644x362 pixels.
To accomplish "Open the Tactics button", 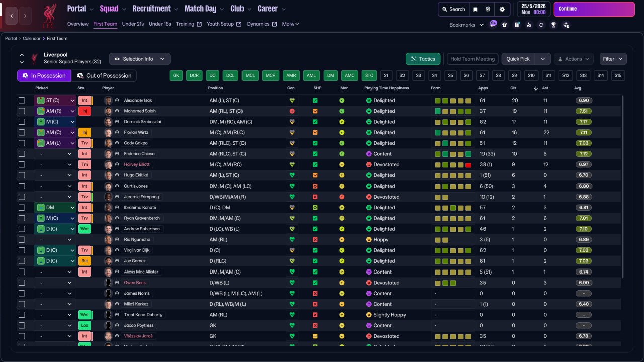I will coord(423,59).
